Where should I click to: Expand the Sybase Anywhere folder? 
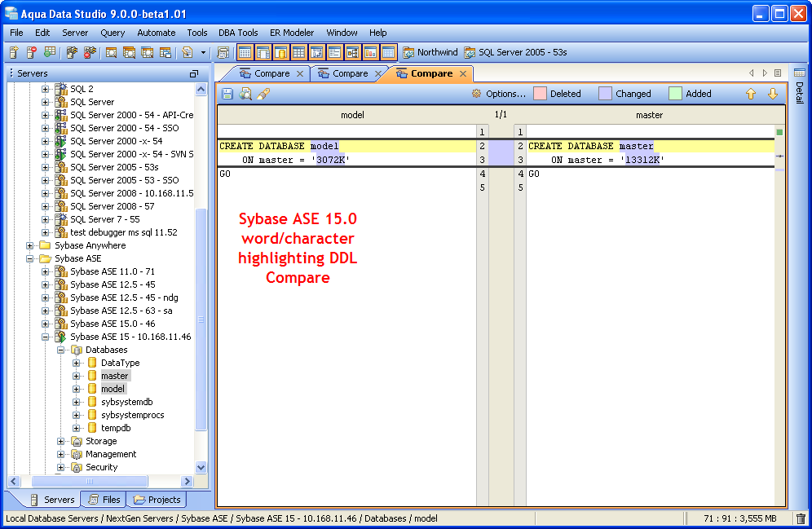click(x=29, y=245)
